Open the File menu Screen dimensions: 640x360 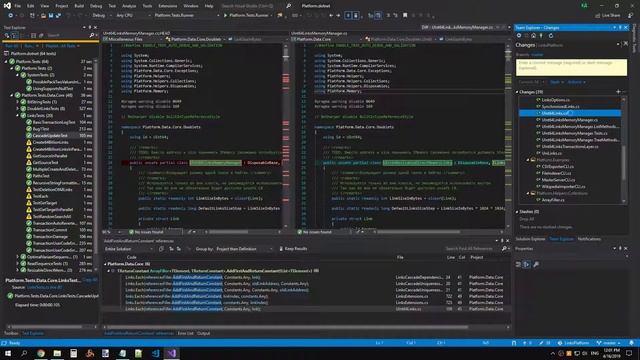[x=18, y=6]
